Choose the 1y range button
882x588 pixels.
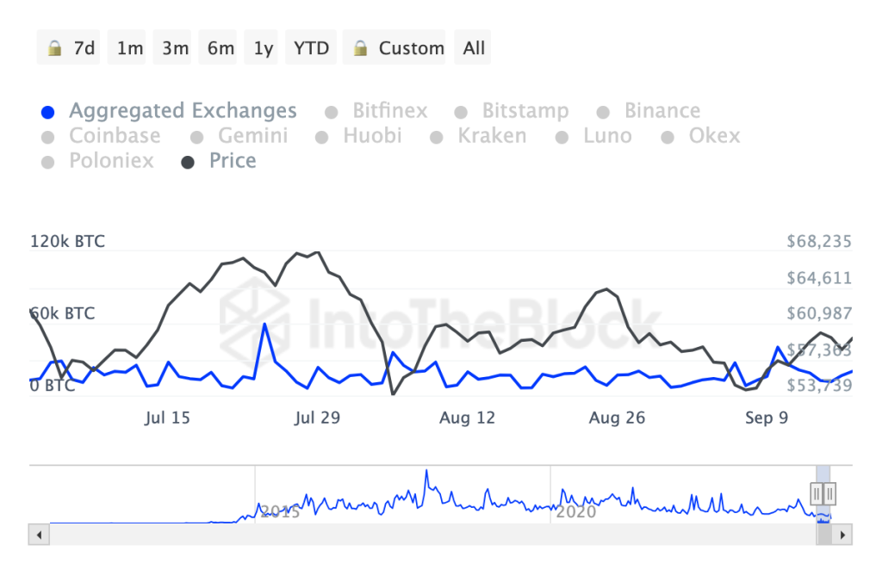point(264,48)
